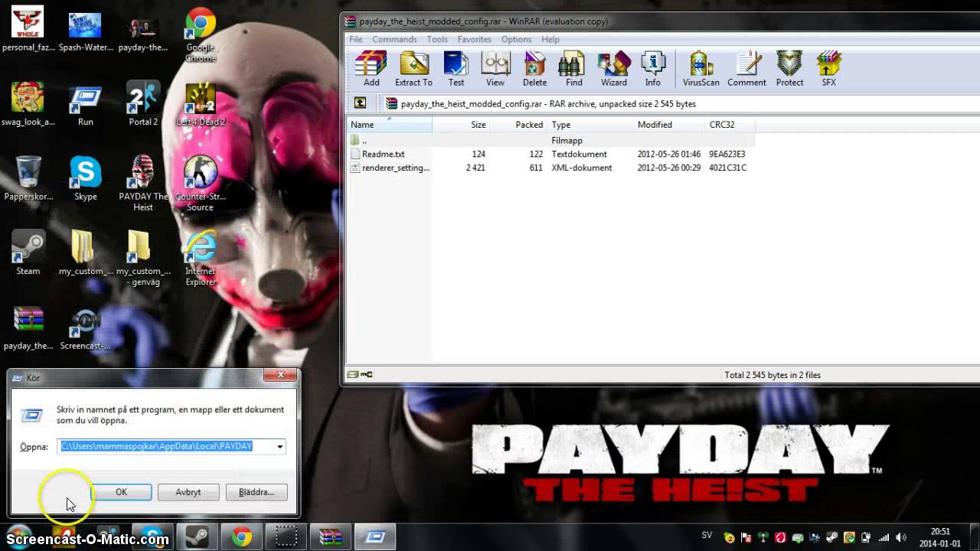Open the Help menu in WinRAR
Image resolution: width=980 pixels, height=551 pixels.
[x=550, y=39]
